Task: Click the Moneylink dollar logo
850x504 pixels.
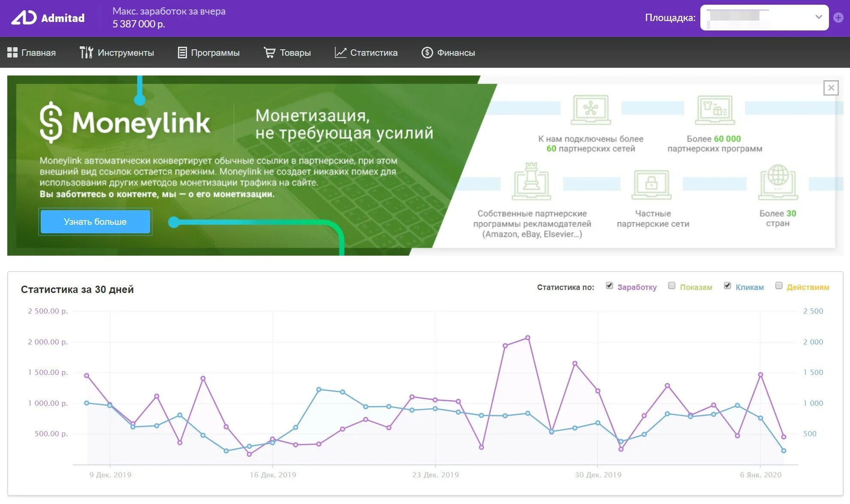Action: [x=51, y=122]
